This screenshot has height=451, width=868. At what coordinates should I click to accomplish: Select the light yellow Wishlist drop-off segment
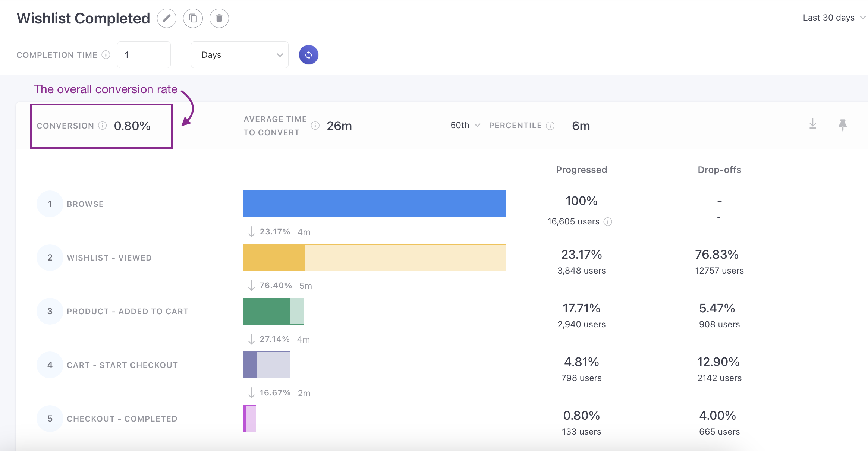(x=405, y=258)
